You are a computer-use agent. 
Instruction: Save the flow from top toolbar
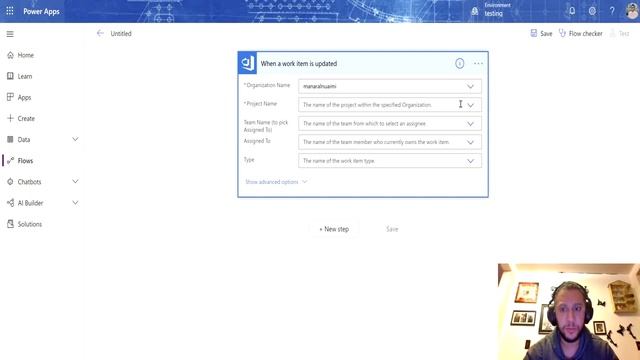(x=541, y=33)
